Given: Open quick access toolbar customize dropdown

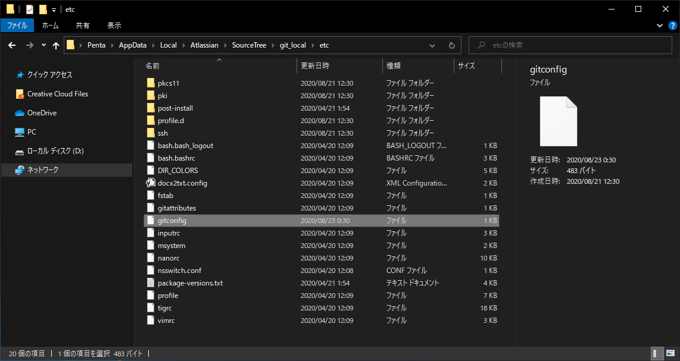Looking at the screenshot, I should (x=53, y=10).
